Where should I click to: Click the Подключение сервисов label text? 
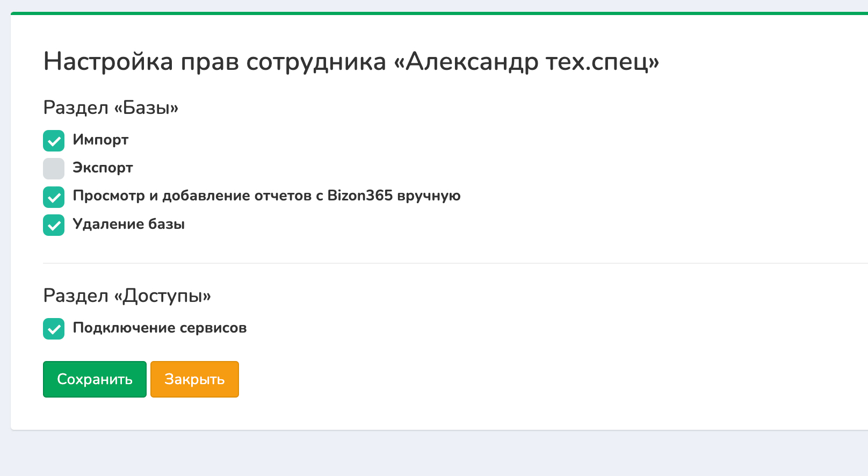coord(160,328)
